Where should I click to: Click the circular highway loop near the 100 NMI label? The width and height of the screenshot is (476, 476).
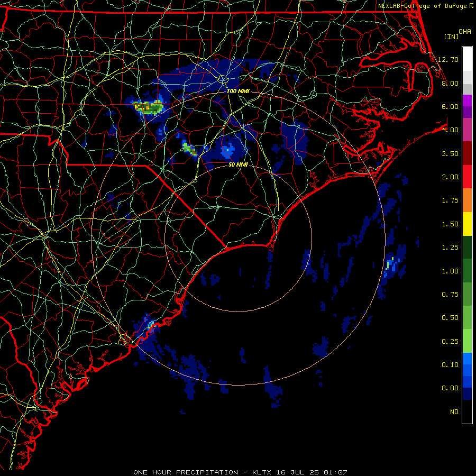(x=223, y=79)
